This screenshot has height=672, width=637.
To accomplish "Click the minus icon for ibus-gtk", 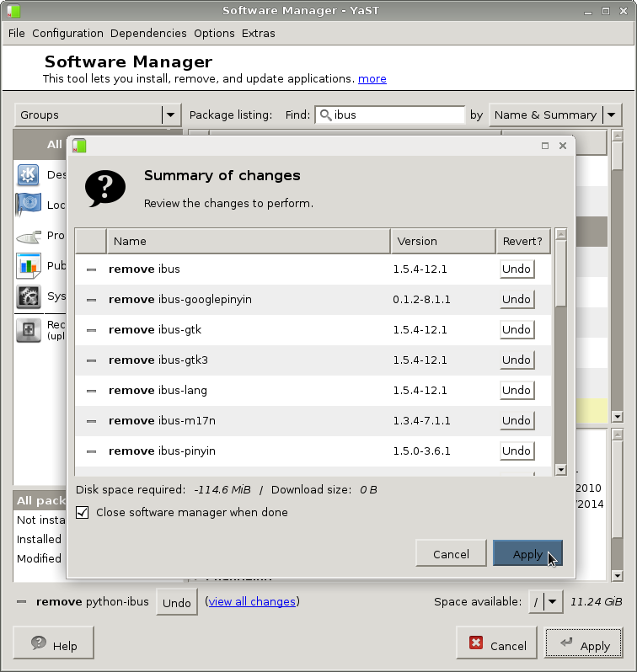I will pyautogui.click(x=91, y=330).
